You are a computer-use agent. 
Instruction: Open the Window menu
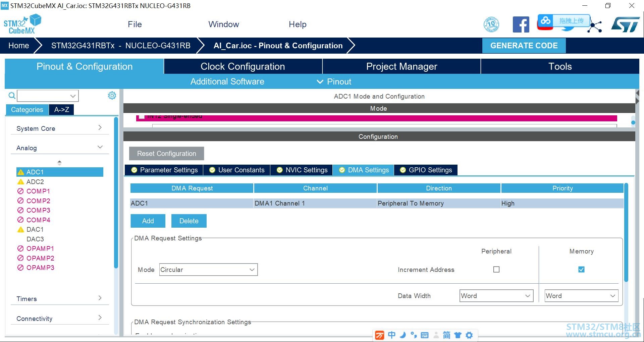tap(224, 24)
